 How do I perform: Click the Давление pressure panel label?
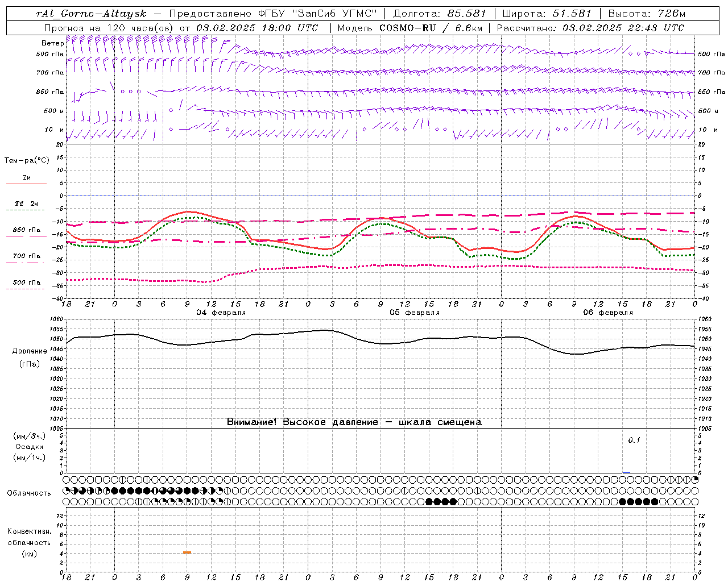coord(29,351)
